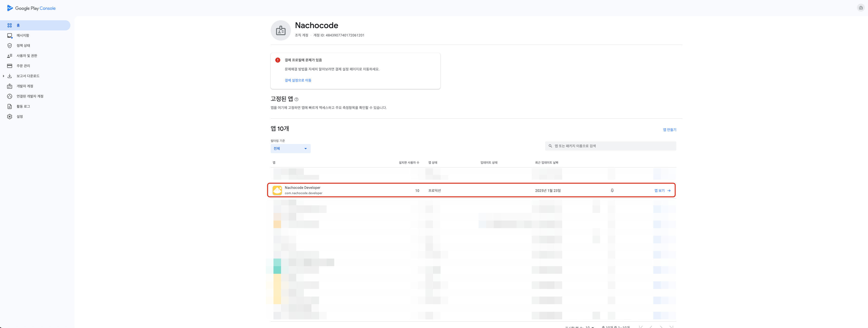Viewport: 868px width, 328px height.
Task: Open 활동 로그 in sidebar
Action: point(23,106)
